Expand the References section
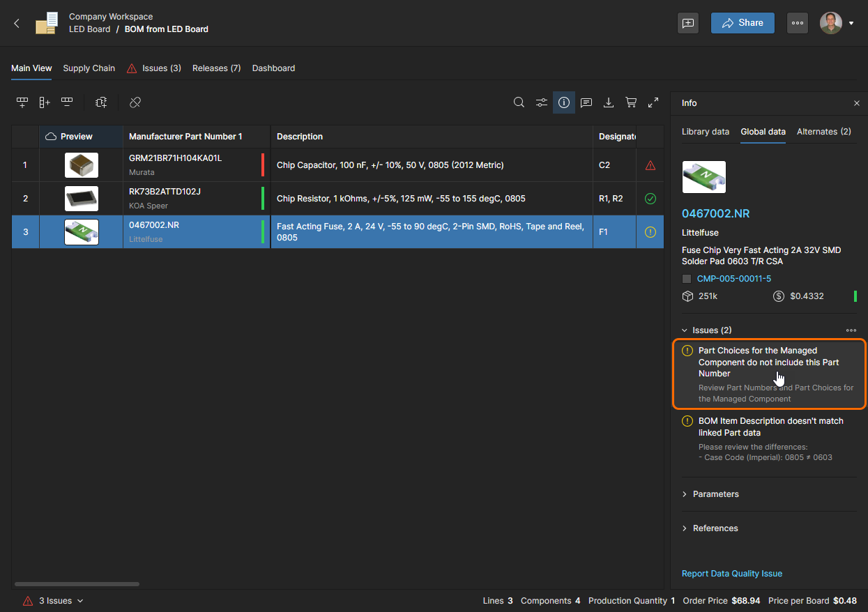 click(x=715, y=528)
